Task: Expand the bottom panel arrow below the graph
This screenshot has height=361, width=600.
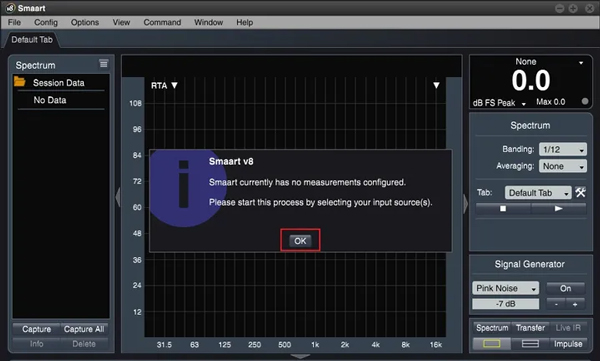Action: (300, 356)
